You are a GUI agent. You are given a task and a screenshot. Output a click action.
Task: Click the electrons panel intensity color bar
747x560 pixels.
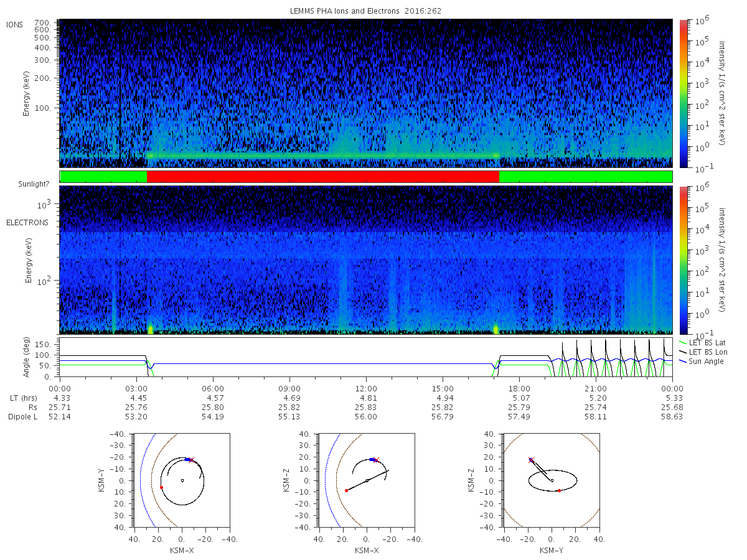(x=683, y=259)
